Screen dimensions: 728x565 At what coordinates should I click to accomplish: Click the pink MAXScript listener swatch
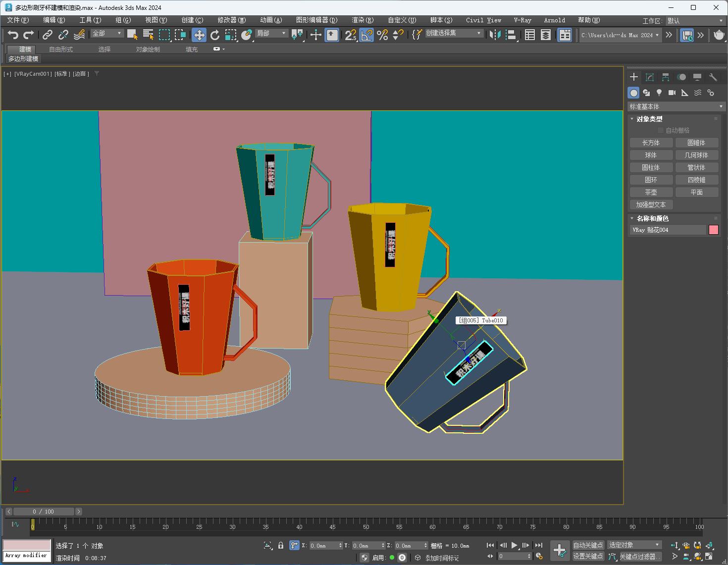(x=27, y=545)
